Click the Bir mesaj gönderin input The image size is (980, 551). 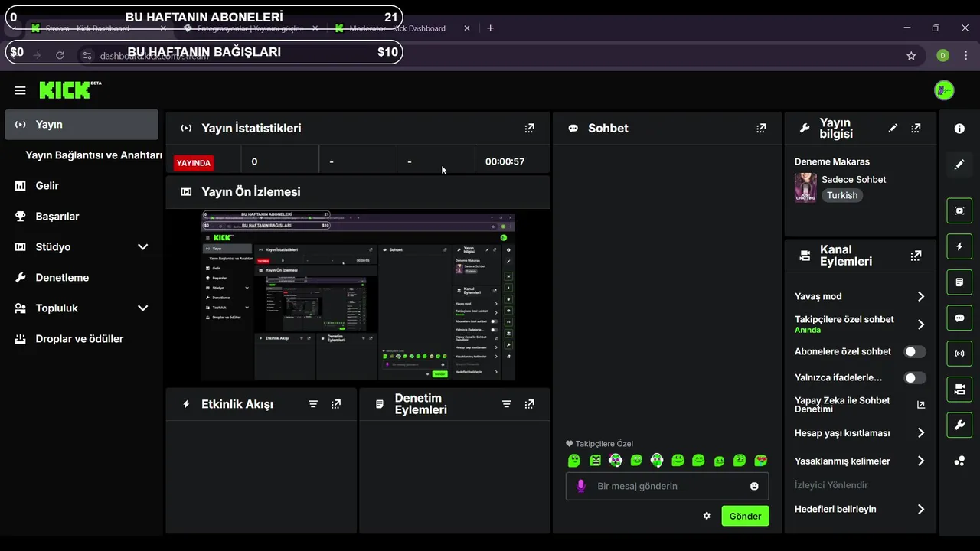pyautogui.click(x=667, y=486)
